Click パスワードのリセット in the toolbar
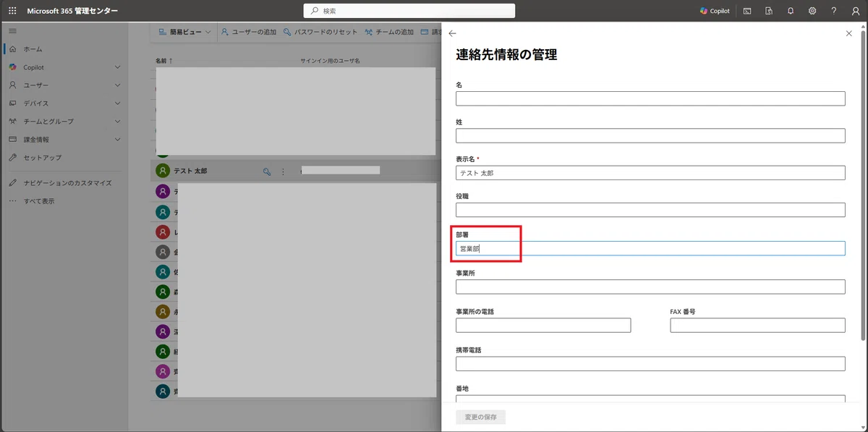The image size is (868, 432). pos(320,33)
